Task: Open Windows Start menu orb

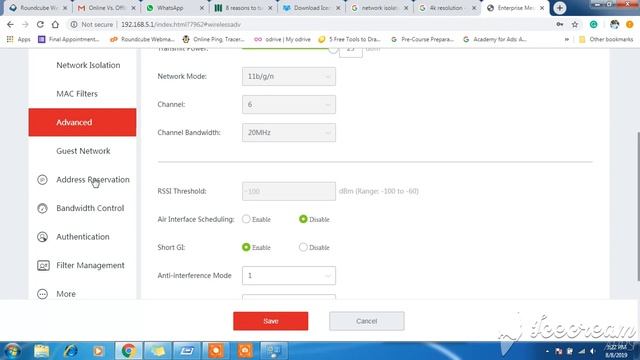Action: pyautogui.click(x=12, y=351)
